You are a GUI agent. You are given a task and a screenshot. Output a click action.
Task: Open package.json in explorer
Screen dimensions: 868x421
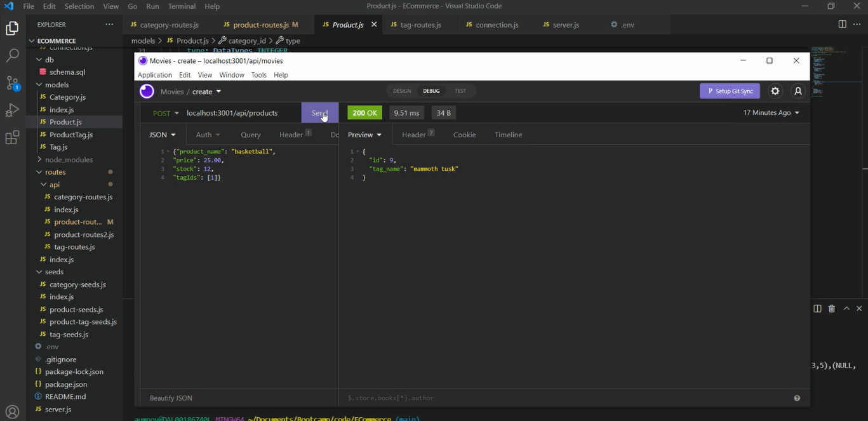pyautogui.click(x=66, y=384)
